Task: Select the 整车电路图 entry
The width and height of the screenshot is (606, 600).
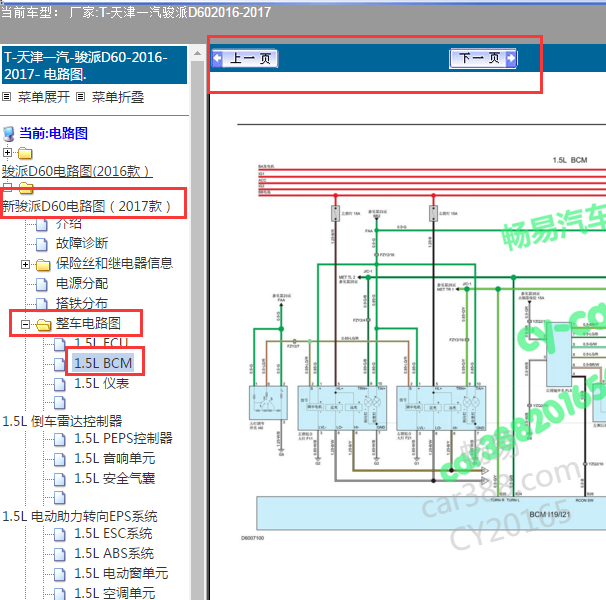Action: 88,324
